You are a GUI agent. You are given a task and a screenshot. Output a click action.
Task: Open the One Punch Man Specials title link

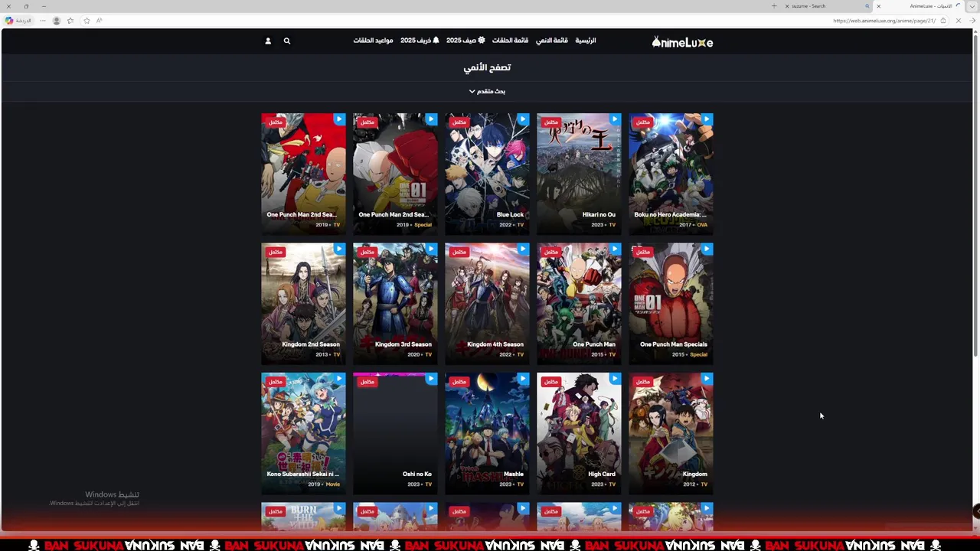(674, 344)
